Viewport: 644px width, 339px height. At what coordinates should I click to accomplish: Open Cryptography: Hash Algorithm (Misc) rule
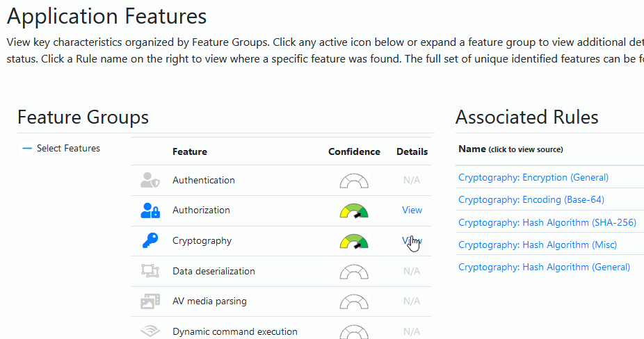tap(537, 245)
